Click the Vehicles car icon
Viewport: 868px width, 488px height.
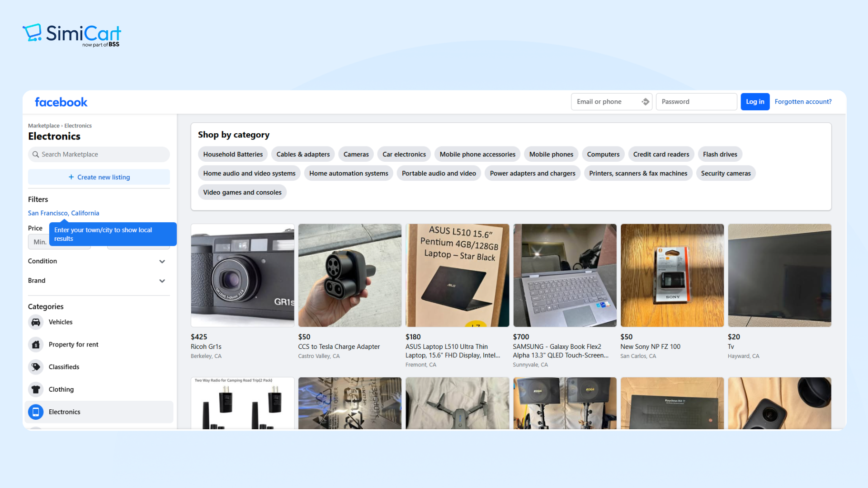click(x=36, y=322)
